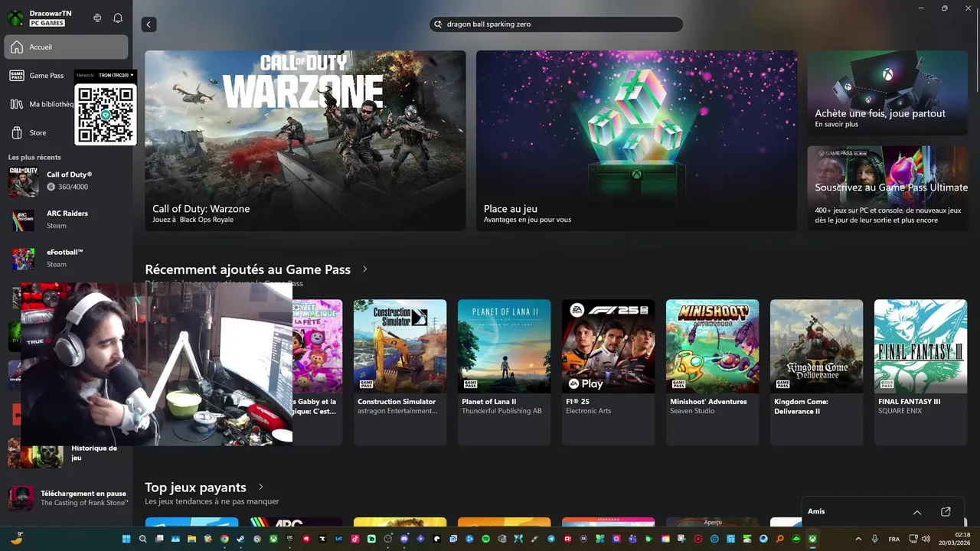Click the Game Pass sidebar icon
This screenshot has width=980, height=551.
16,76
